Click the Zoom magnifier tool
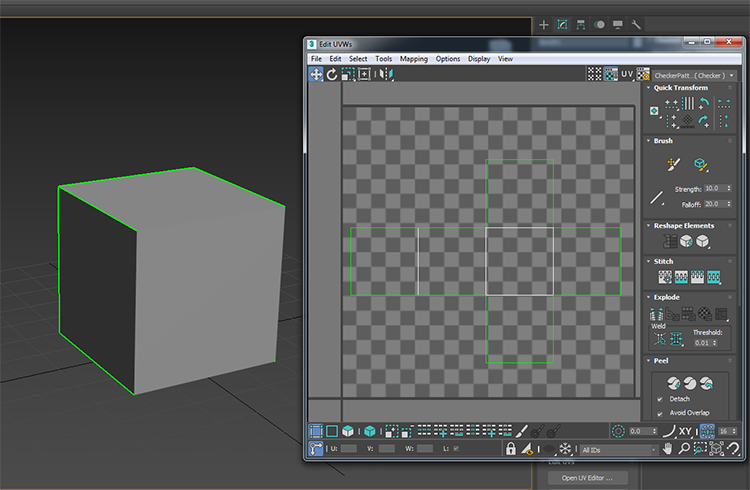The height and width of the screenshot is (490, 750). [x=684, y=449]
